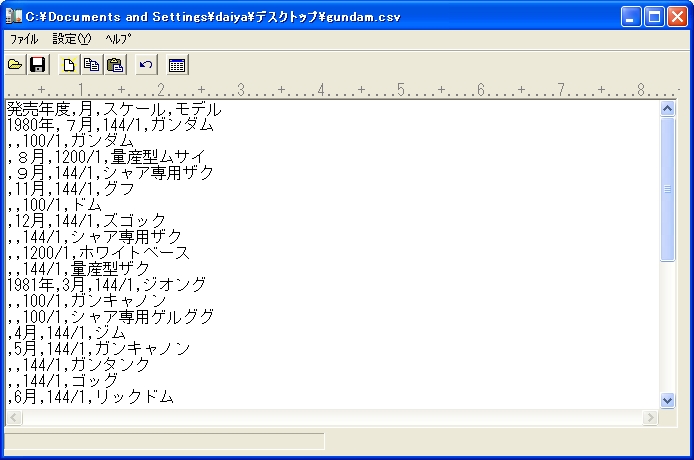Click the line ,,144/1,シャア専用ザク
The image size is (694, 460).
coord(94,237)
